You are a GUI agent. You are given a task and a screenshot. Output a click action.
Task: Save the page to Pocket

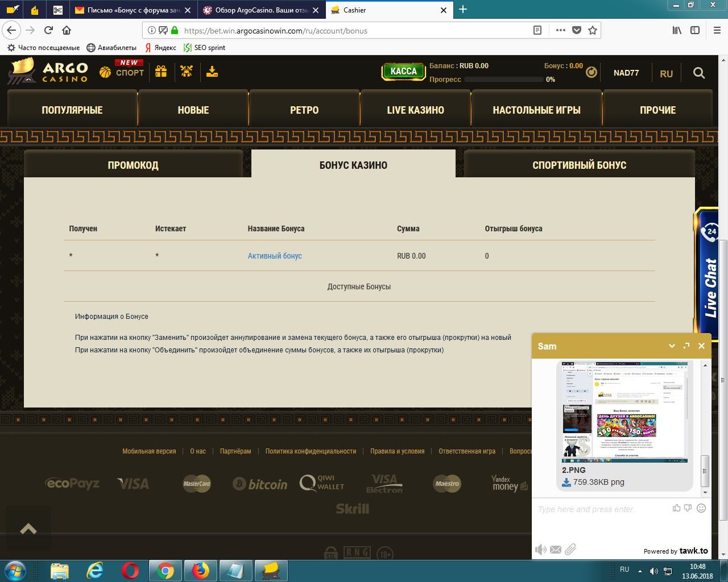pyautogui.click(x=577, y=31)
